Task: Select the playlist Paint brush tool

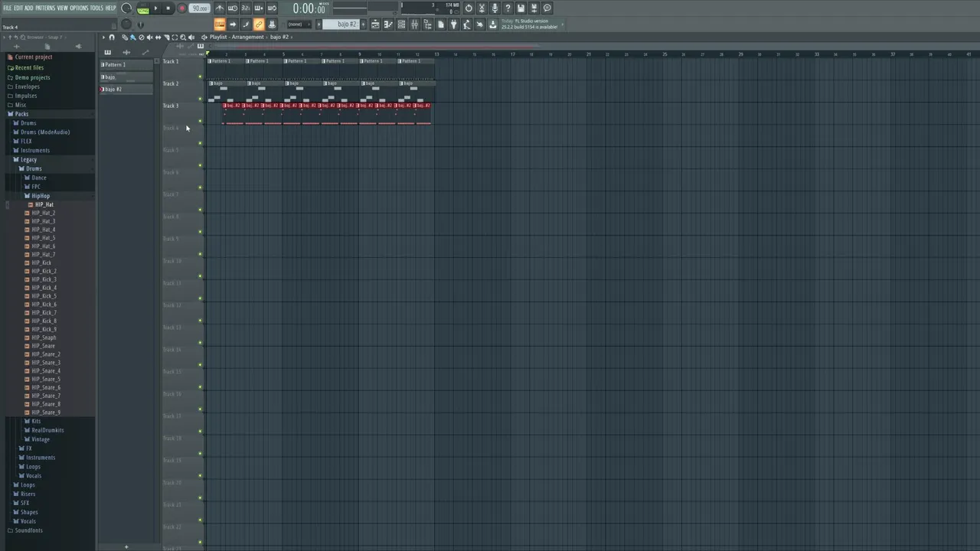Action: [x=132, y=37]
